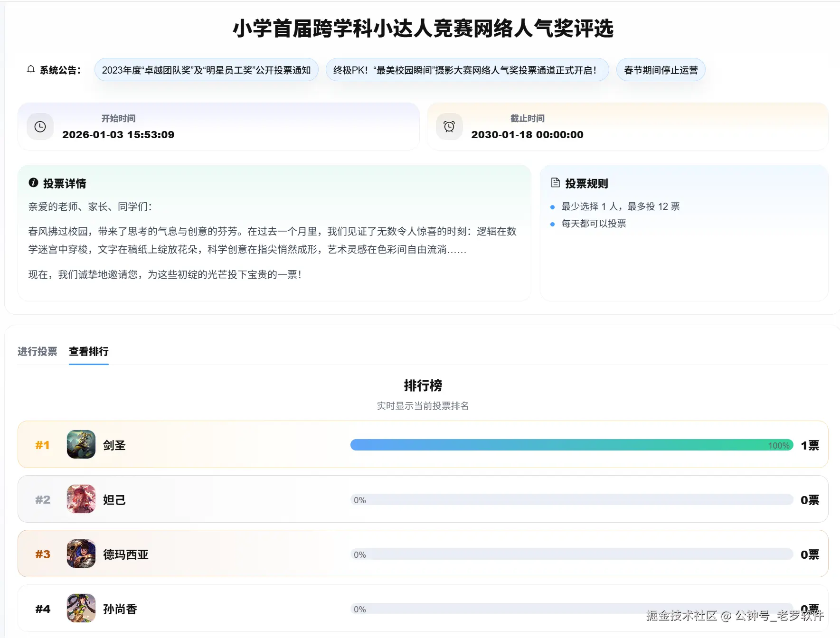Open 妲己's avatar image

pyautogui.click(x=81, y=499)
